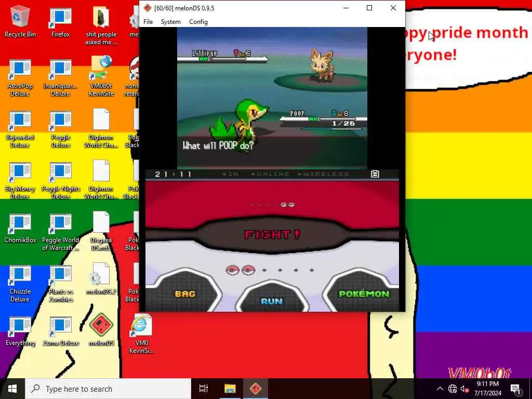Open VM0 KevinSi... Internet Explorer shortcut
Screen dimensions: 532x399
tap(141, 333)
